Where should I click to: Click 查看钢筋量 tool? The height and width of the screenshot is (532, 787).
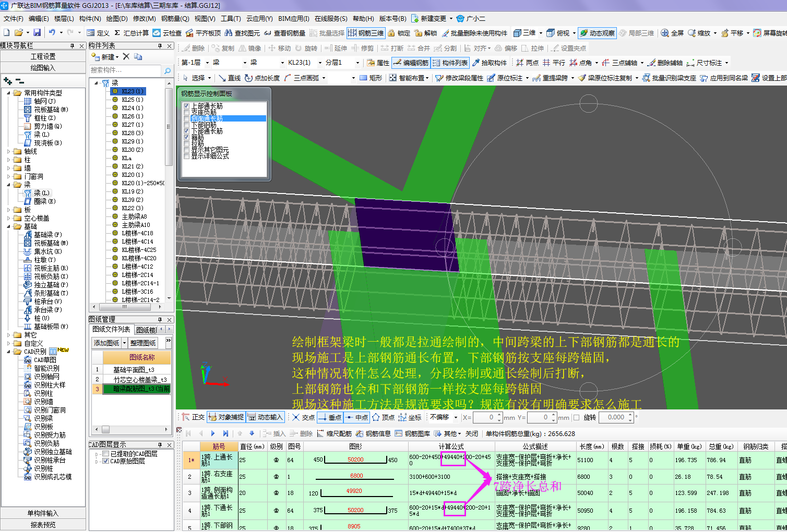(x=284, y=33)
